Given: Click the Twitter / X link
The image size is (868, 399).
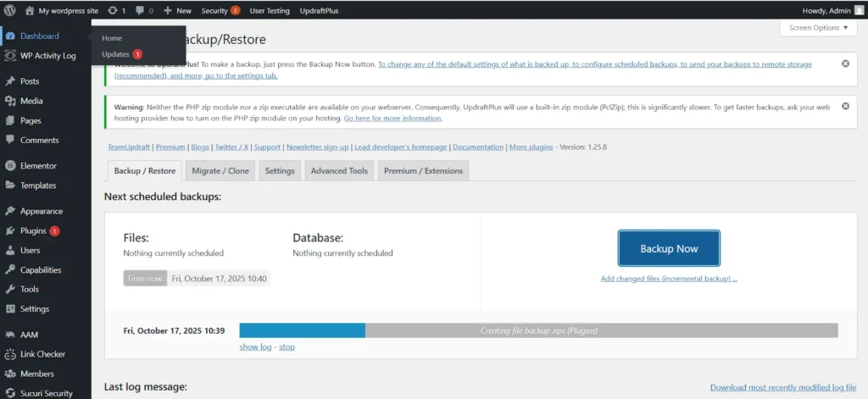Looking at the screenshot, I should [231, 147].
